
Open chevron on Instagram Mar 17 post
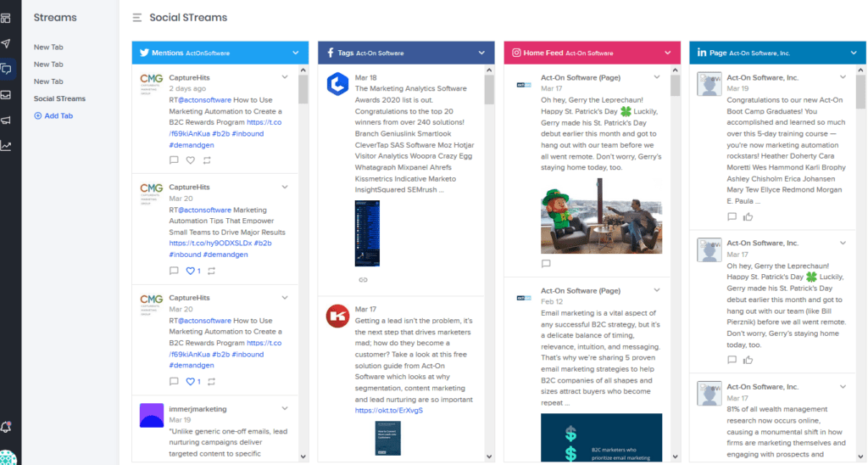tap(657, 77)
